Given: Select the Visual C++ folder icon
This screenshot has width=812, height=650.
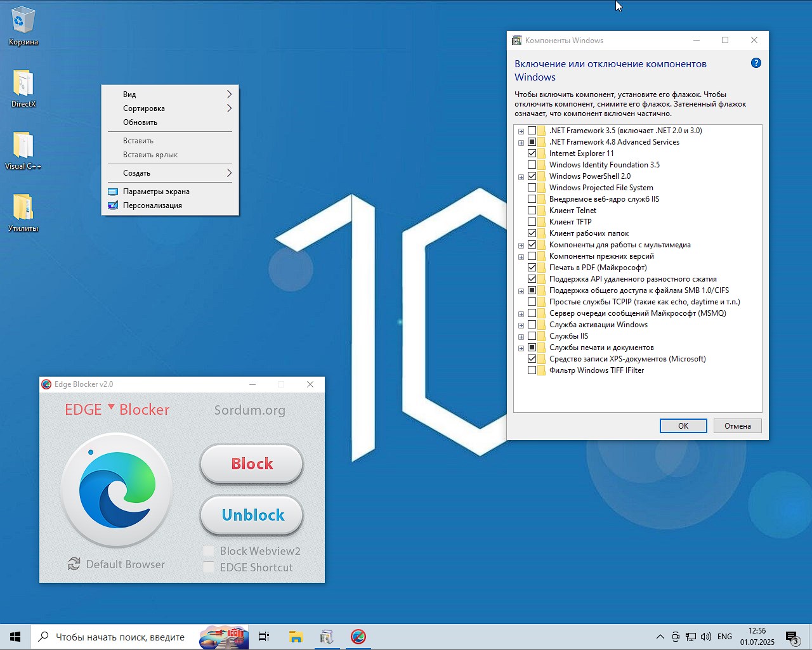Looking at the screenshot, I should point(23,146).
